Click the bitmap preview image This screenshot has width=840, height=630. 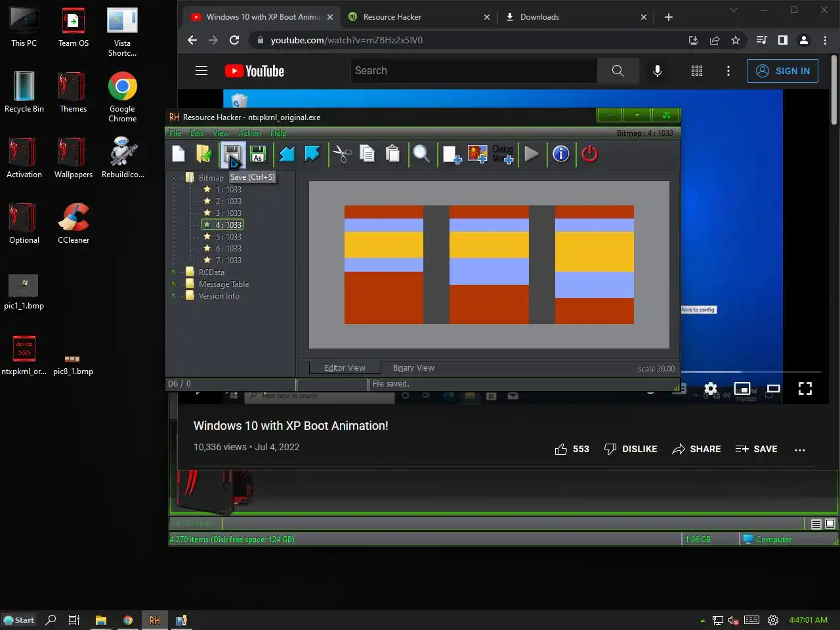489,264
